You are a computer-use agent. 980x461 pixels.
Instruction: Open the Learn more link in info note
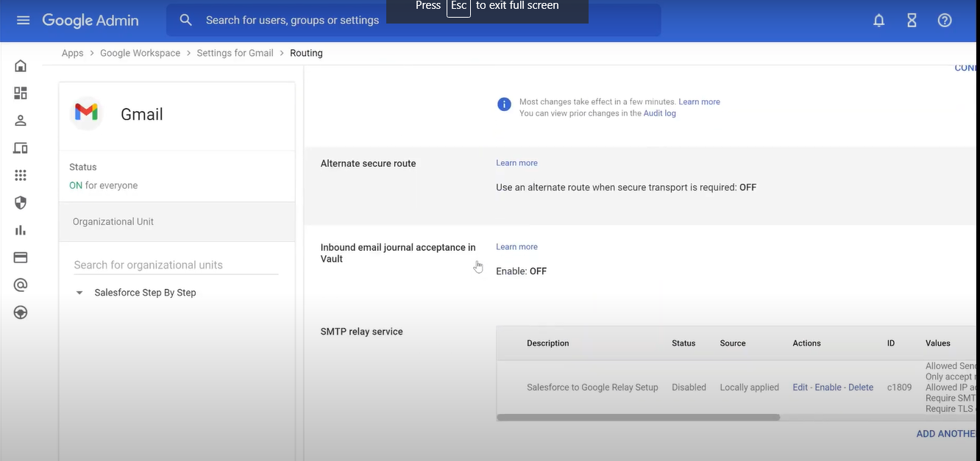(699, 101)
